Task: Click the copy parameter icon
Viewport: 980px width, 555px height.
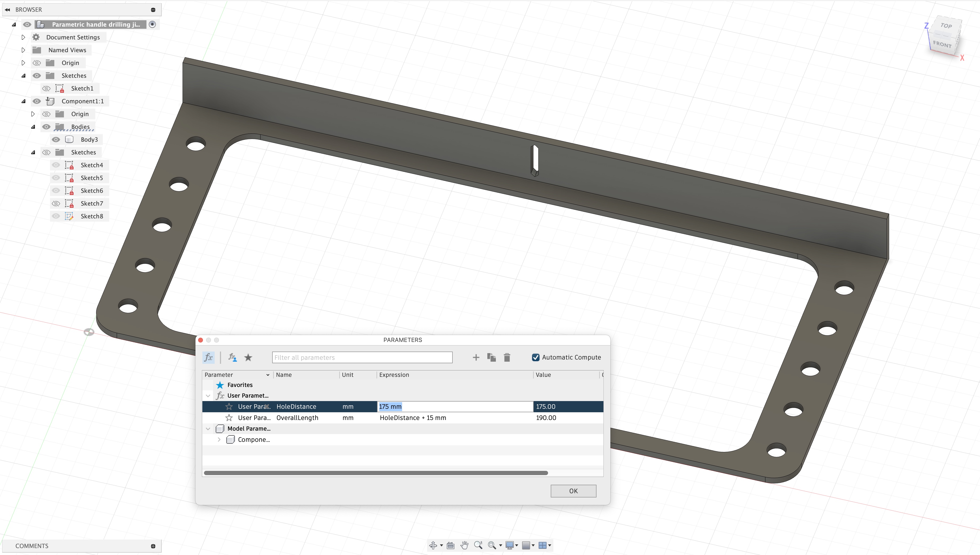Action: tap(491, 357)
